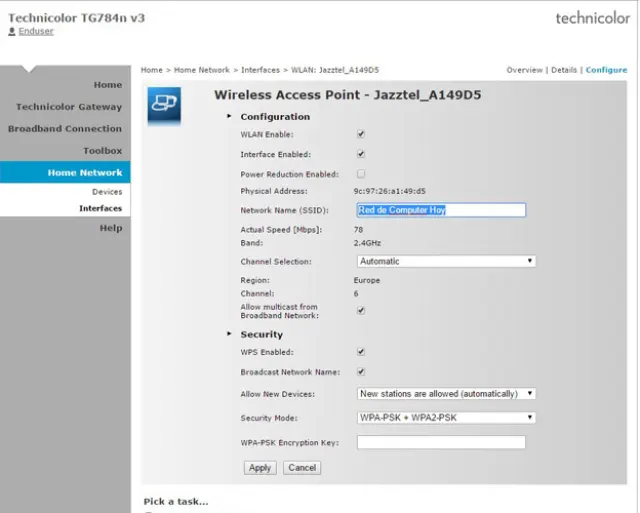Collapse the Security section arrow
This screenshot has height=513, width=640.
(x=229, y=335)
